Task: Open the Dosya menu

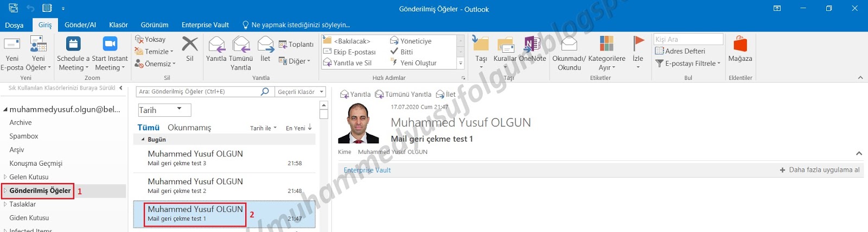Action: (x=14, y=25)
